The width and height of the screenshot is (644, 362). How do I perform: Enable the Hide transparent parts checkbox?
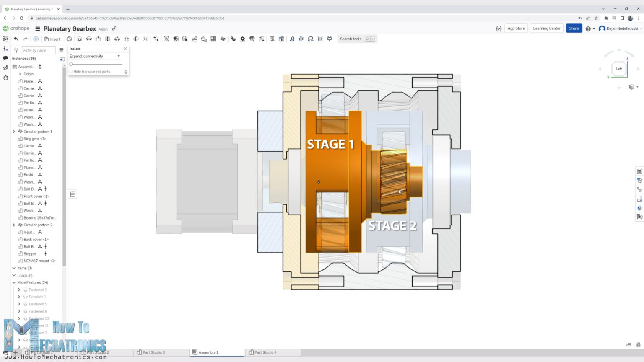tap(71, 71)
